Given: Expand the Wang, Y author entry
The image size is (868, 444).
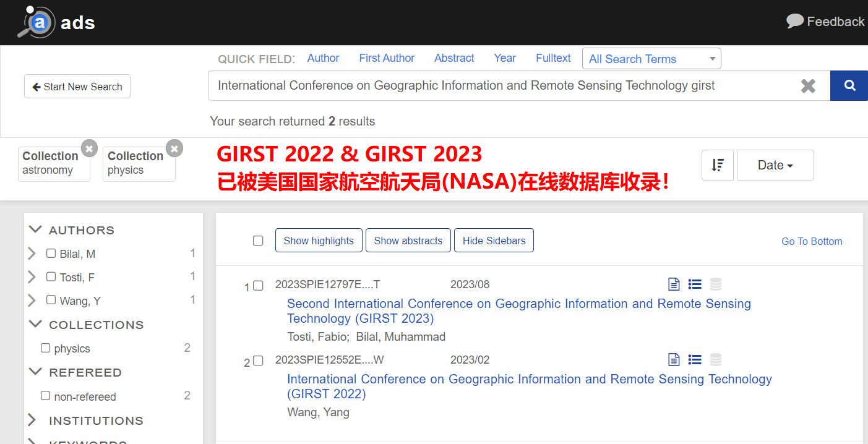Looking at the screenshot, I should [32, 301].
